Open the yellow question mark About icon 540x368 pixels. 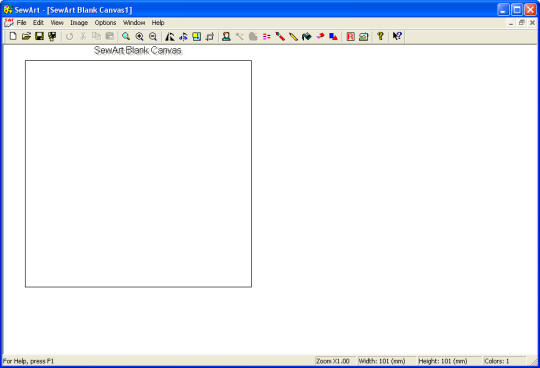pos(380,36)
